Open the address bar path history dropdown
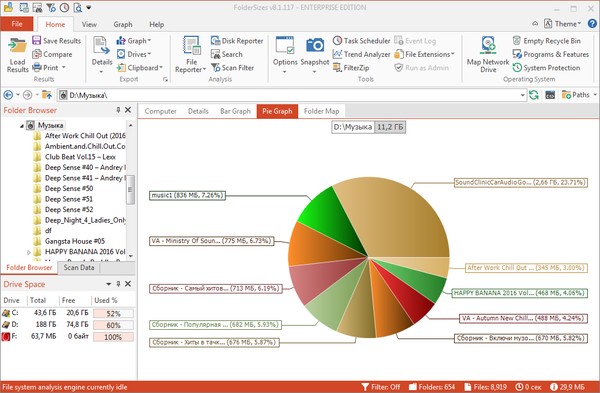 coord(522,95)
